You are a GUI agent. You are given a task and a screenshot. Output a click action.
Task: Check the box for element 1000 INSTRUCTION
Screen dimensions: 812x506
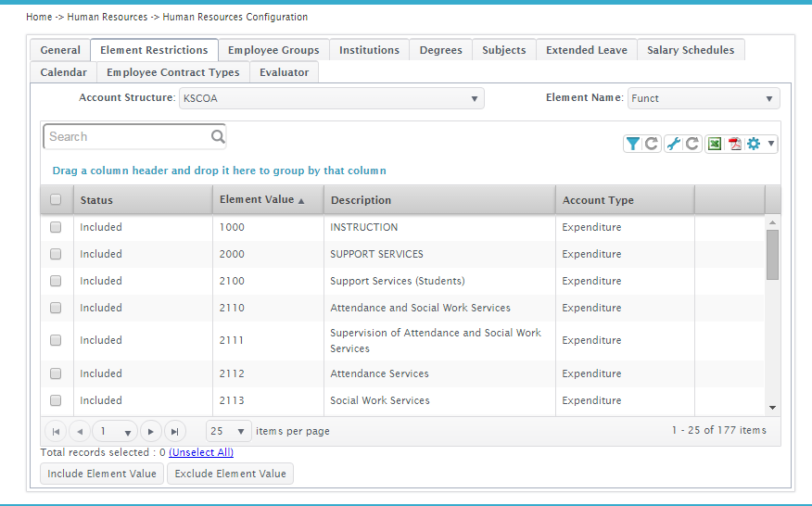pyautogui.click(x=56, y=227)
